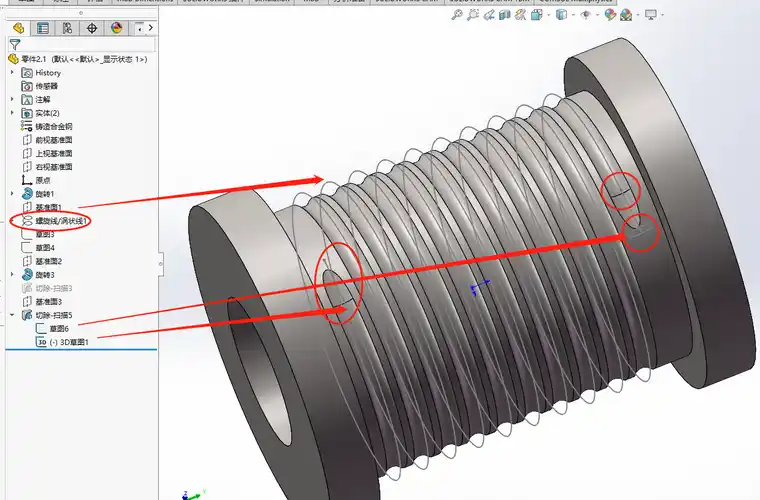Open the View Settings monitor dropdown arrow
This screenshot has width=760, height=500.
coord(662,15)
